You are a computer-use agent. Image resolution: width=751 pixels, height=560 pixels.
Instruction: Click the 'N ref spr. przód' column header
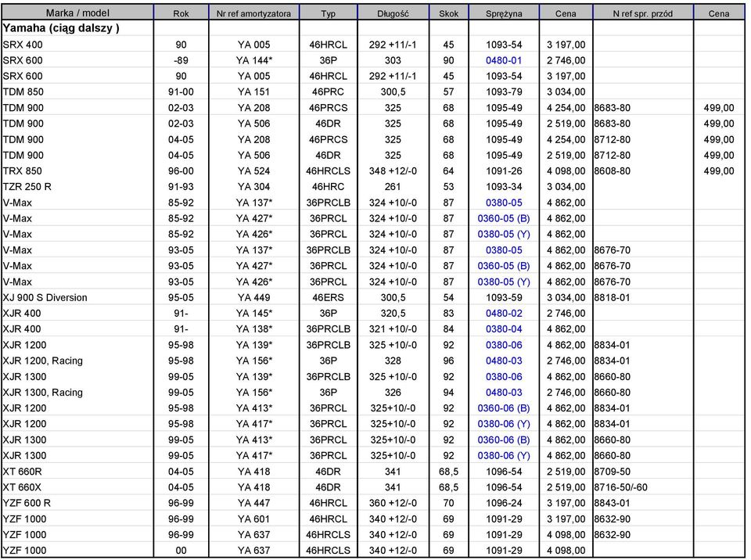coord(643,13)
